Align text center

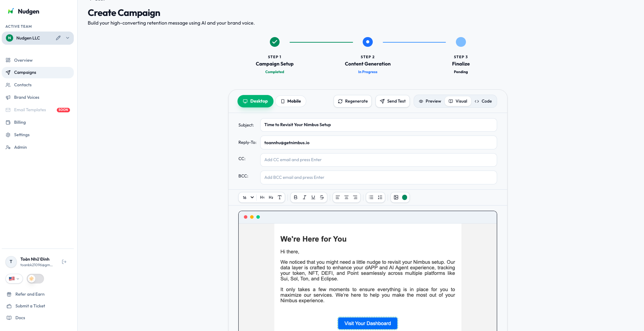tap(346, 198)
